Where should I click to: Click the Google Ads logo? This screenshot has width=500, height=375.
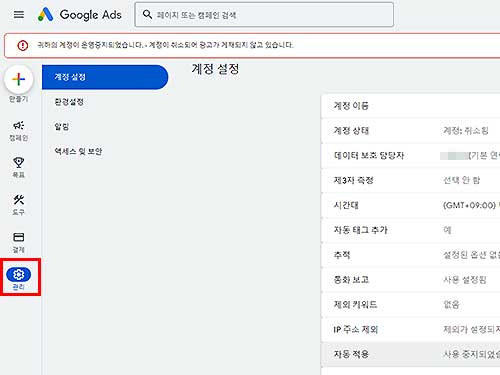(x=79, y=14)
